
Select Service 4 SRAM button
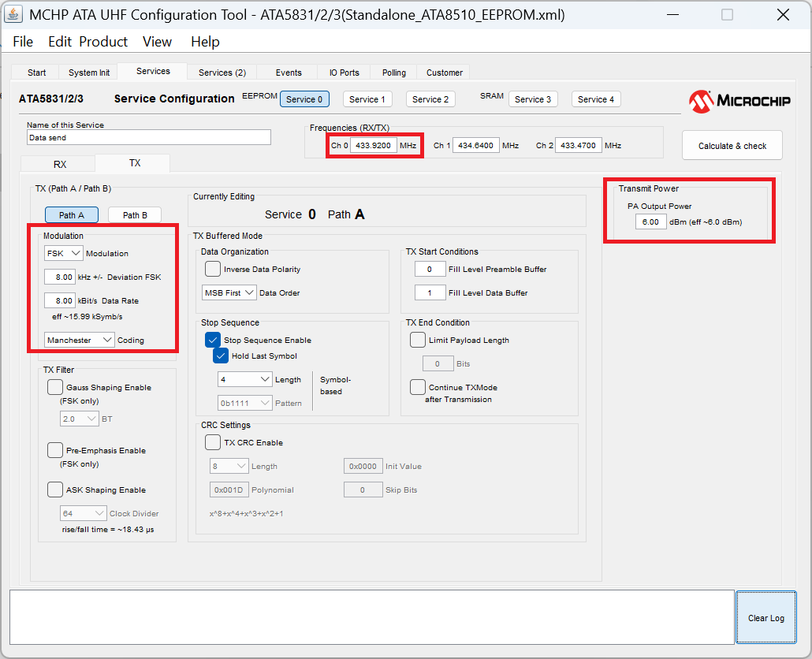[x=596, y=99]
